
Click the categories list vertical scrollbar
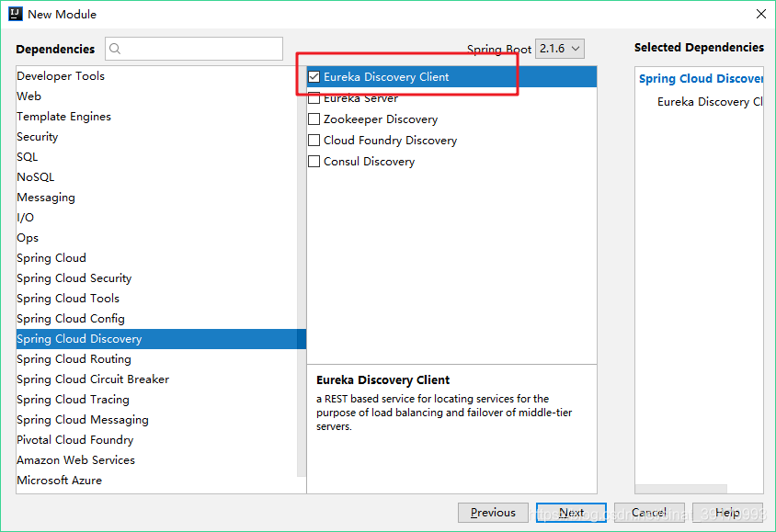pos(302,272)
